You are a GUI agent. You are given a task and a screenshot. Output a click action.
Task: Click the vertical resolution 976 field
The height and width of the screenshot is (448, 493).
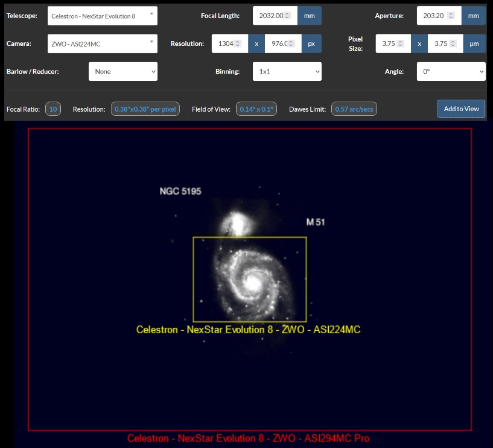(283, 43)
